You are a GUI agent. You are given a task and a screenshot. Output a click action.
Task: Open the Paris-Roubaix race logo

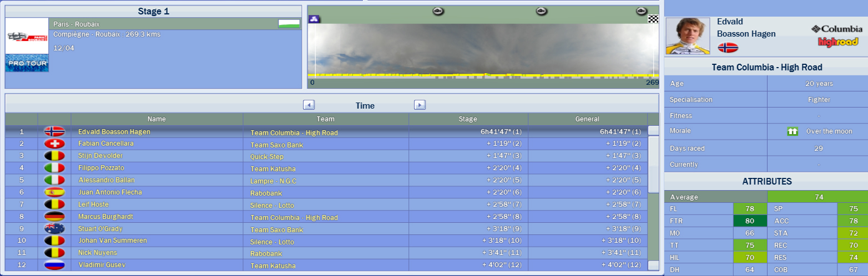[27, 36]
